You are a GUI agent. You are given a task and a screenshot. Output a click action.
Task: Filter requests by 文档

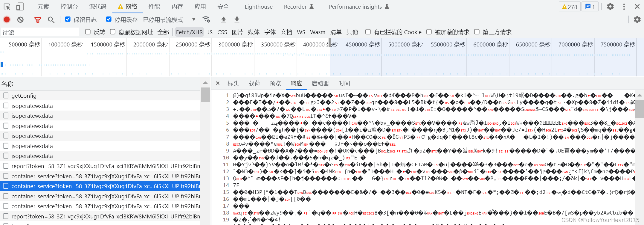[286, 32]
